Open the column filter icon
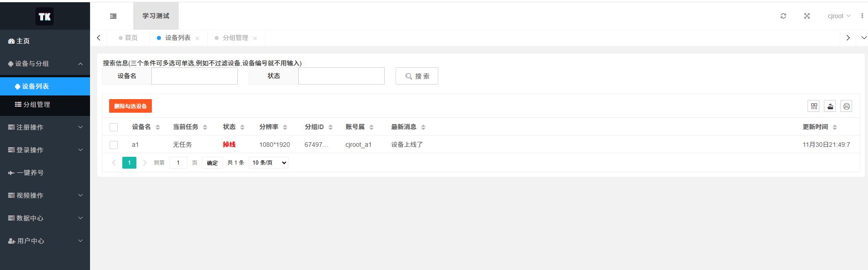The width and height of the screenshot is (868, 270). point(813,106)
